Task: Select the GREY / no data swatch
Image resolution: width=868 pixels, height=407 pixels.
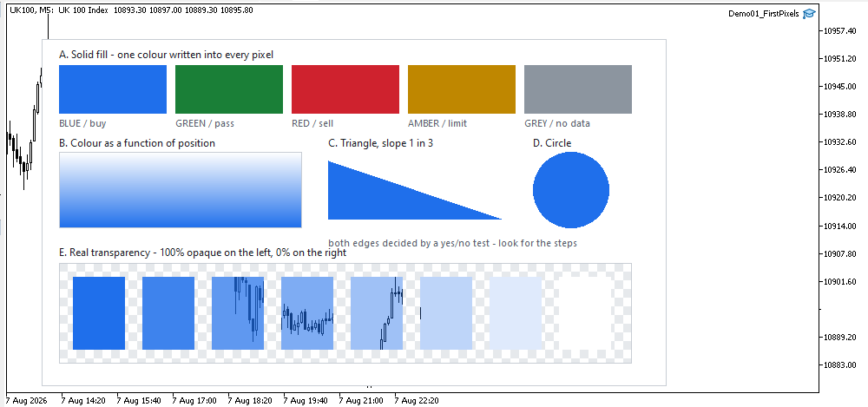Action: [x=578, y=89]
